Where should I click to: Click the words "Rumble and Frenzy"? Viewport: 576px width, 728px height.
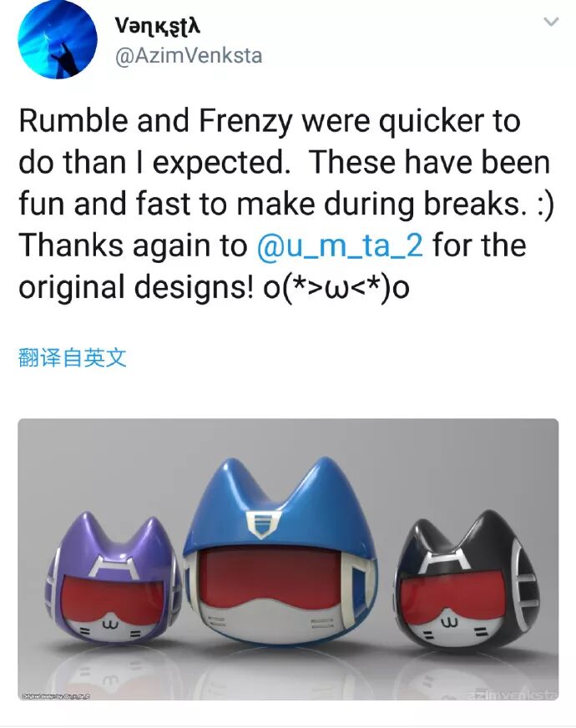click(155, 120)
